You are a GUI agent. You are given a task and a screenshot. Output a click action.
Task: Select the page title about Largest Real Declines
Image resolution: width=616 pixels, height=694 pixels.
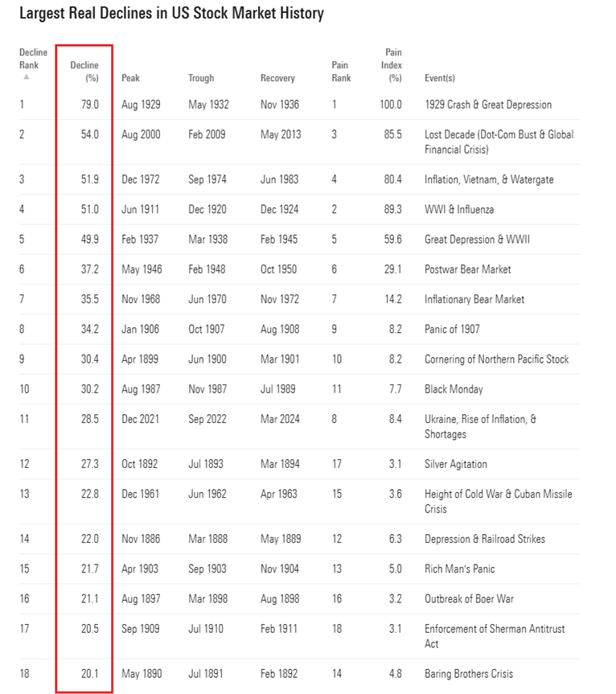[x=171, y=14]
